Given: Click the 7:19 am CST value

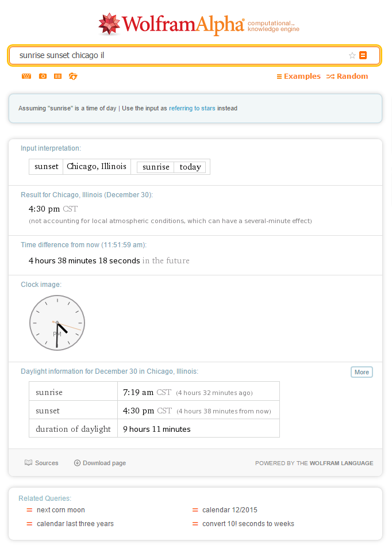Looking at the screenshot, I should [x=147, y=392].
